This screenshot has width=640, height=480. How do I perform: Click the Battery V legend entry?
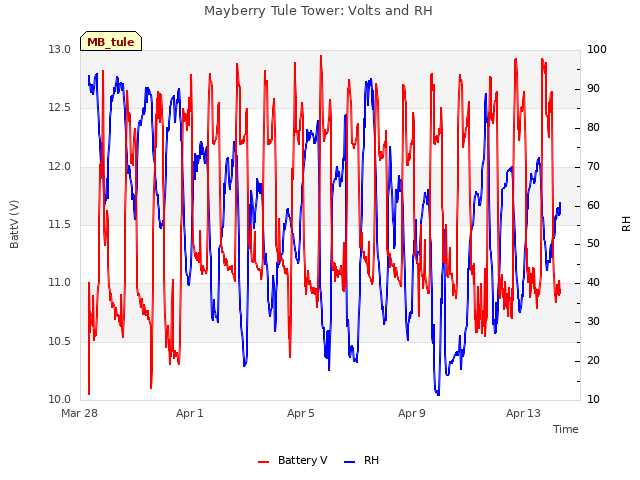(x=293, y=460)
